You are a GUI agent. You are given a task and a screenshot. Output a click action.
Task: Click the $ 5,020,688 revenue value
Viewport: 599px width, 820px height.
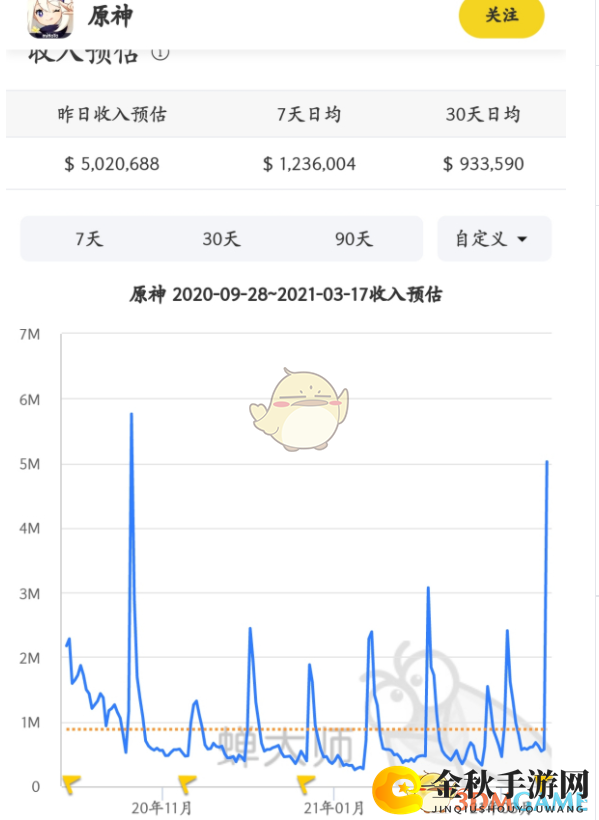point(112,164)
